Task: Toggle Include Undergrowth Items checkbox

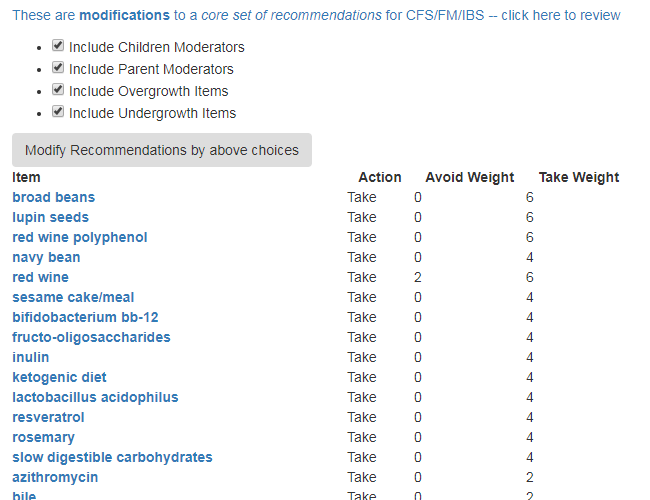Action: (58, 113)
